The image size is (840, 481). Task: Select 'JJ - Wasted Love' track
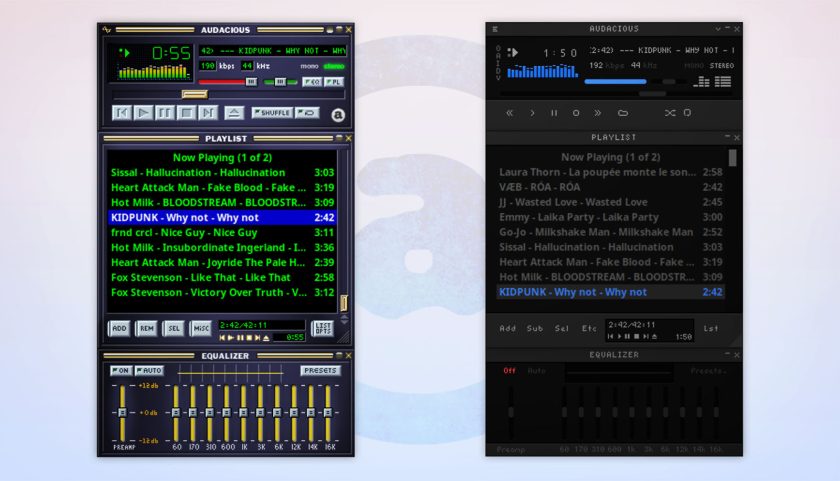coord(611,202)
